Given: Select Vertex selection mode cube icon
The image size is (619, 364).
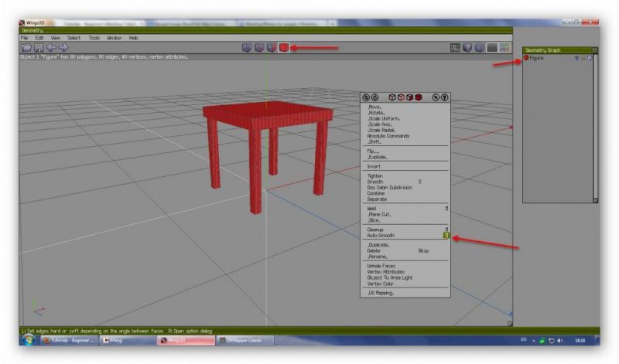Looking at the screenshot, I should (247, 48).
